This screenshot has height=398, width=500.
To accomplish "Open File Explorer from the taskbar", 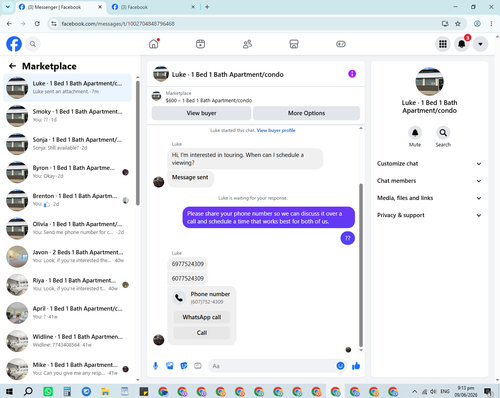I will pos(105,391).
